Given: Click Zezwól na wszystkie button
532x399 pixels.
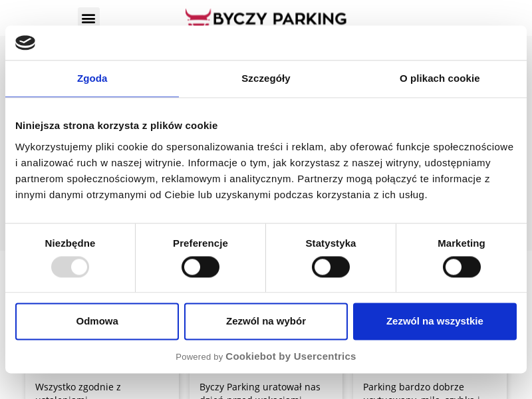Looking at the screenshot, I should click(x=435, y=321).
